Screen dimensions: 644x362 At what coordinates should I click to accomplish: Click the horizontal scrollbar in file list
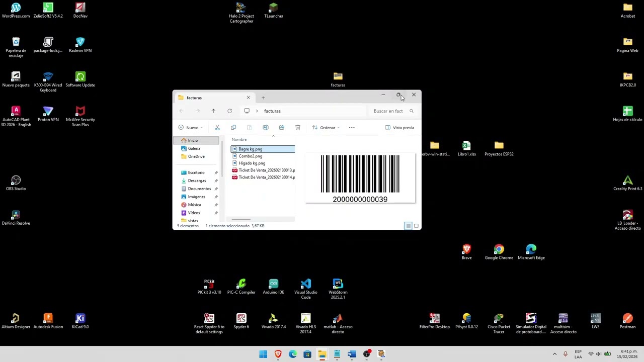click(241, 219)
